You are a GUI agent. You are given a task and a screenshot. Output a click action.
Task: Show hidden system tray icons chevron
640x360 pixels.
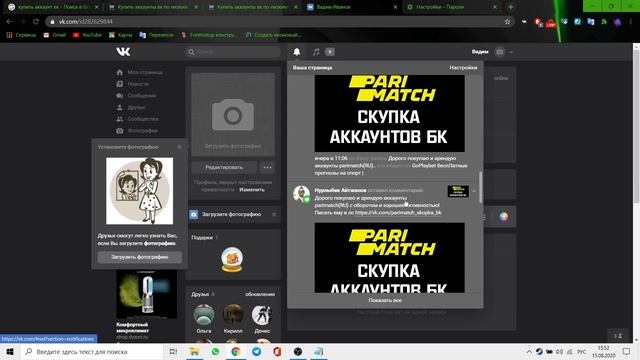pos(529,351)
